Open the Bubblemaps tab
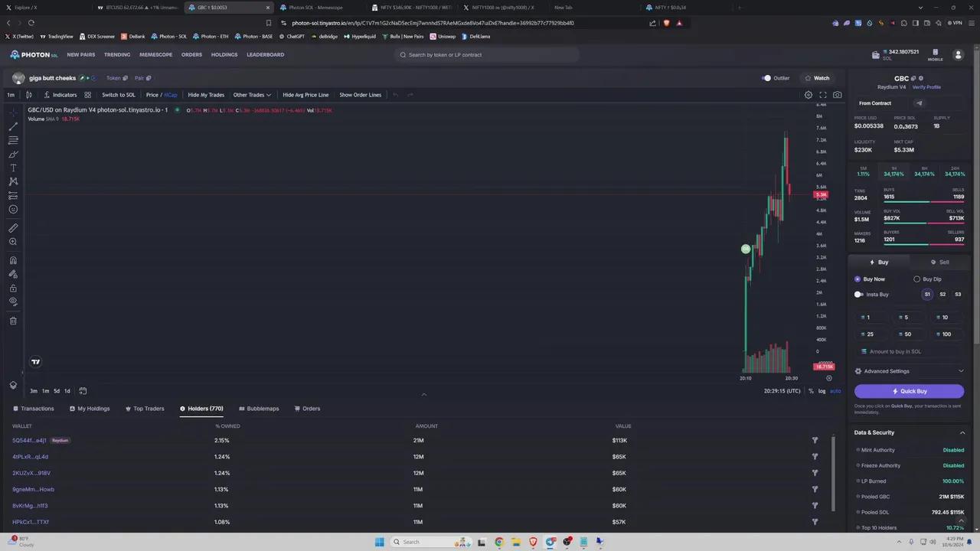980x551 pixels. [259, 409]
